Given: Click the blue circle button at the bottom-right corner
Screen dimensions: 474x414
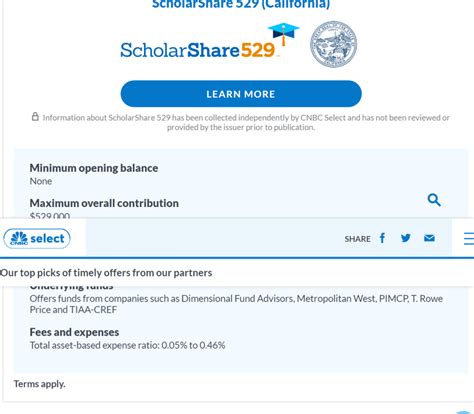Looking at the screenshot, I should coord(464,412).
